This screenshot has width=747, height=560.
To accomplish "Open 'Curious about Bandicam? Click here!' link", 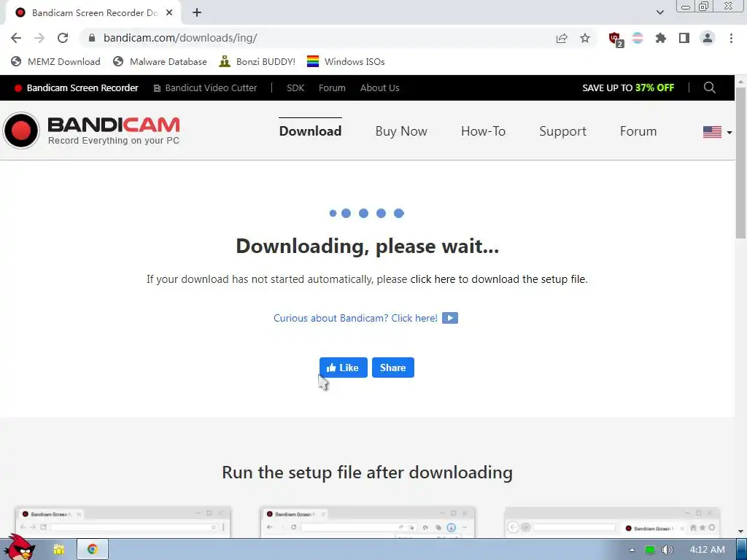I will pyautogui.click(x=355, y=318).
